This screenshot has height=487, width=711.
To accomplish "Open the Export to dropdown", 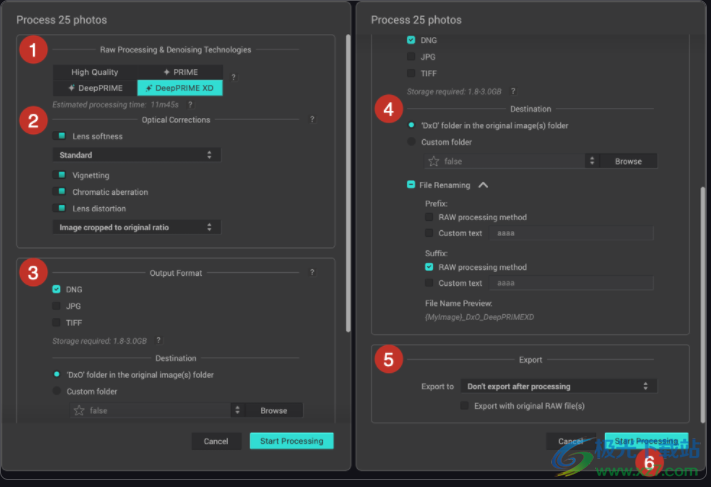I will [x=559, y=386].
